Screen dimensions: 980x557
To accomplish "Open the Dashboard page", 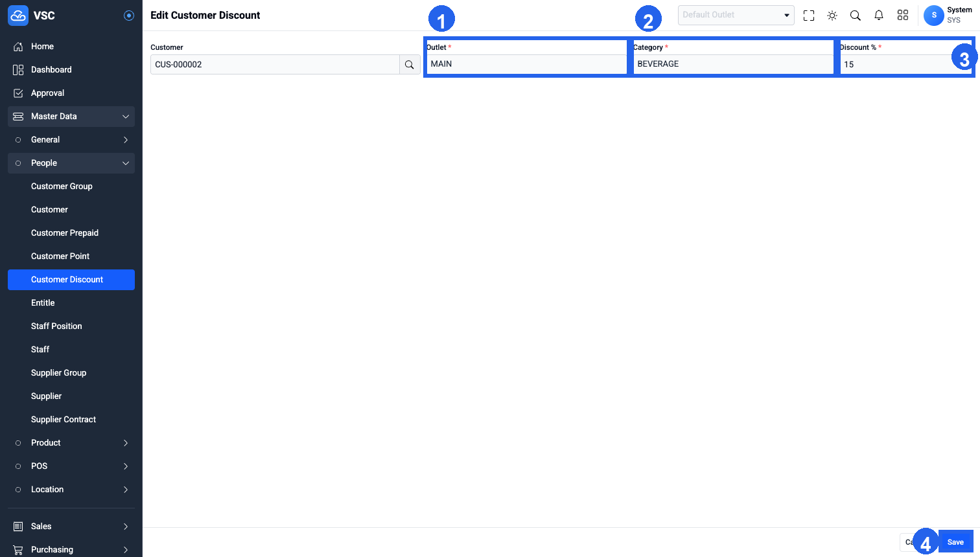I will [x=71, y=70].
